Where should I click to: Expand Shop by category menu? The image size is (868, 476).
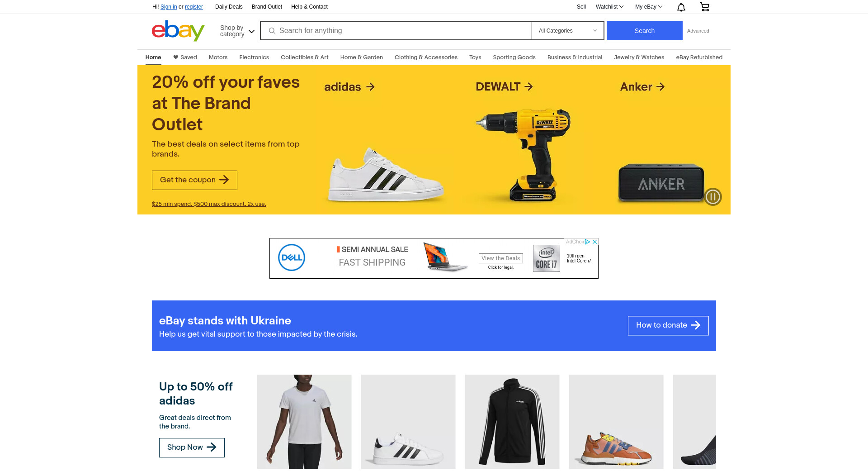(237, 31)
